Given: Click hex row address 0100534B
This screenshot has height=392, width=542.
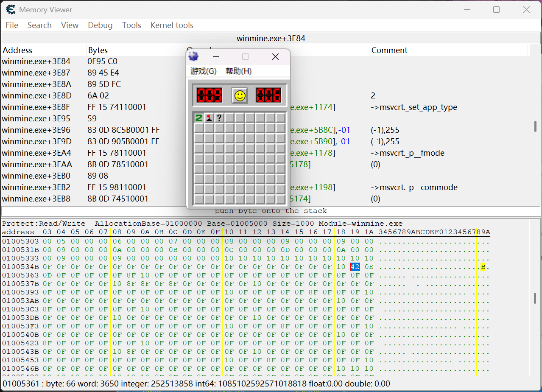Looking at the screenshot, I should pyautogui.click(x=20, y=267).
